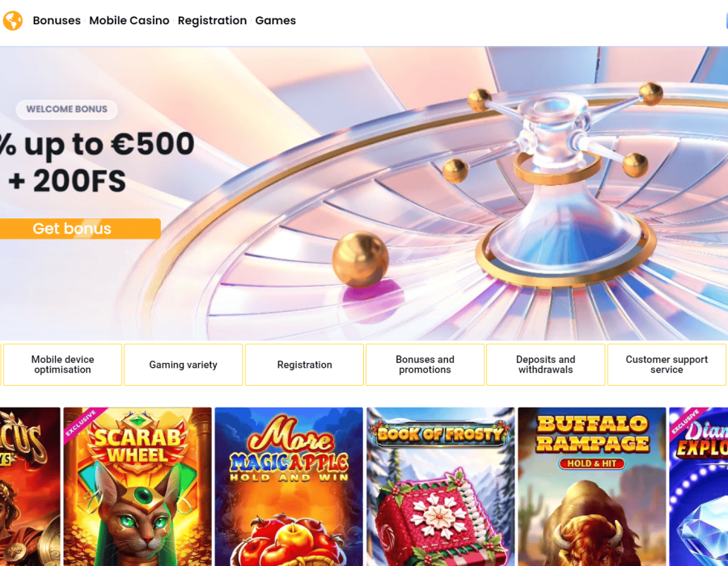Viewport: 728px width, 566px height.
Task: Open the Scarab Wheel game thumbnail
Action: pos(138,487)
